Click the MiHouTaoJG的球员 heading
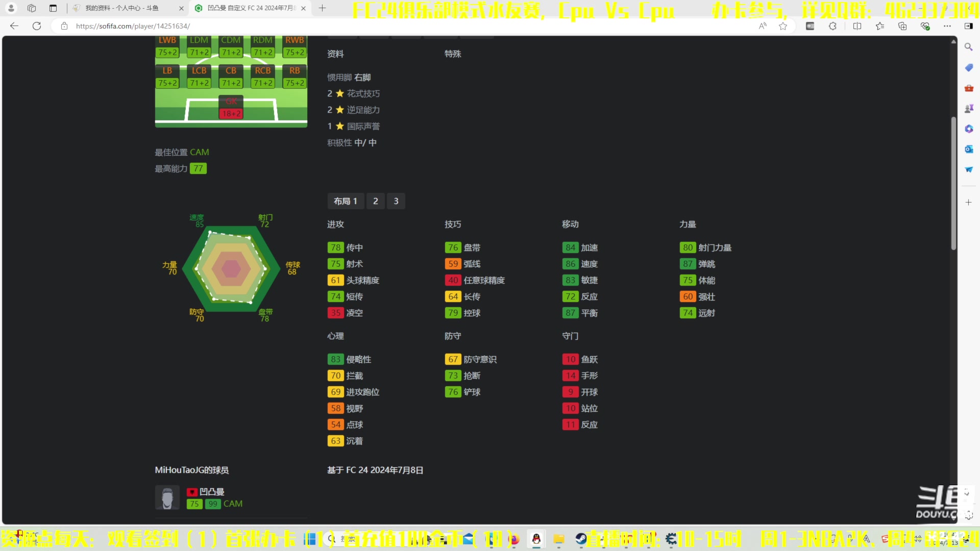980x551 pixels. click(192, 470)
